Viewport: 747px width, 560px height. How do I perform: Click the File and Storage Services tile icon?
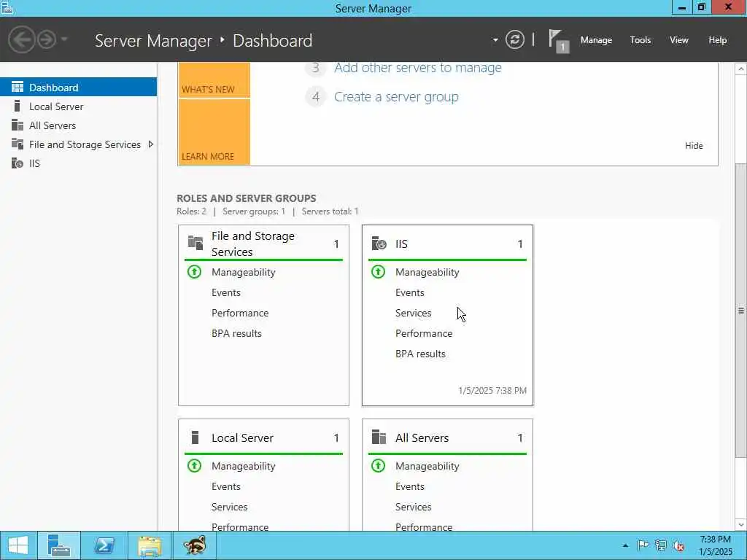pyautogui.click(x=196, y=243)
